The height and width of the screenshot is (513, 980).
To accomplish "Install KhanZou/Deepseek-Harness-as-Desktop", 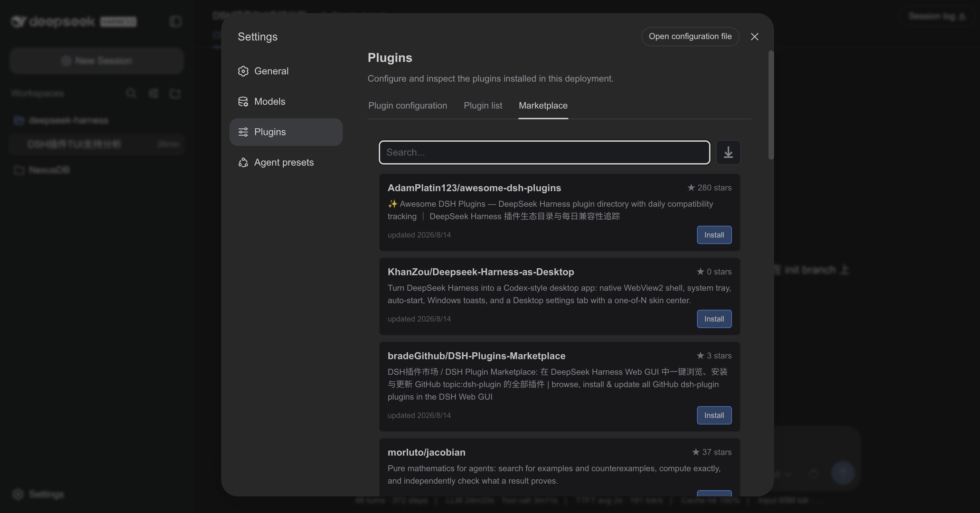I will click(714, 319).
